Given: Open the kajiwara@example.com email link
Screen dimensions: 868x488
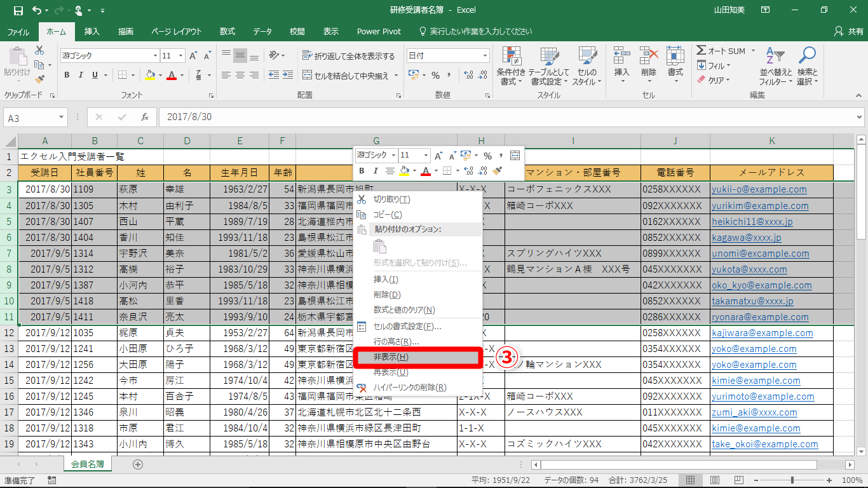Looking at the screenshot, I should pos(762,333).
